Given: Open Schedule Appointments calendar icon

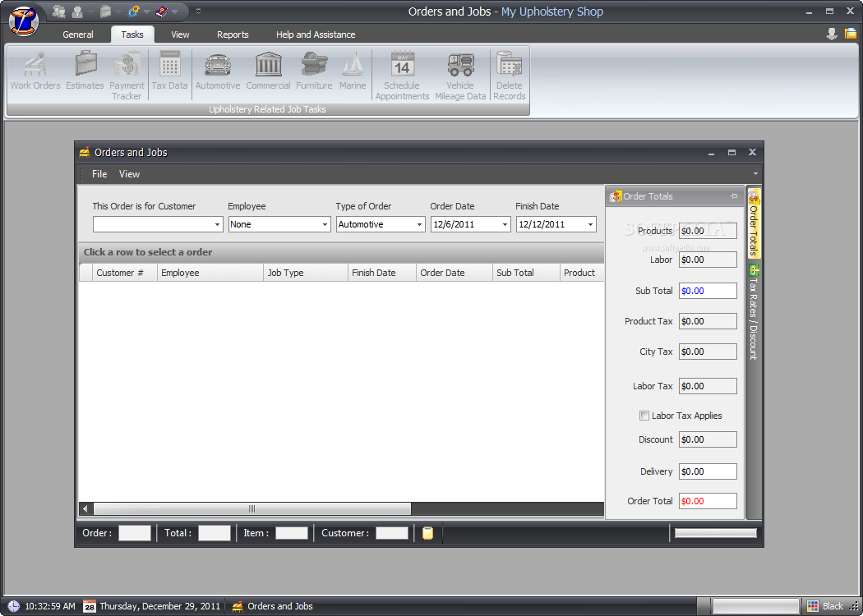Looking at the screenshot, I should click(403, 76).
